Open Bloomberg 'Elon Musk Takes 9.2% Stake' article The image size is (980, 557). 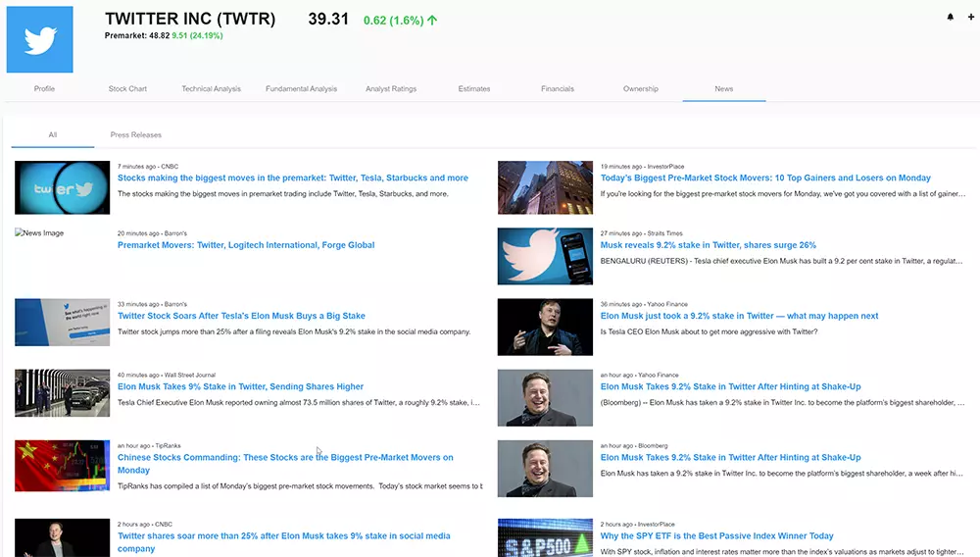pyautogui.click(x=731, y=457)
